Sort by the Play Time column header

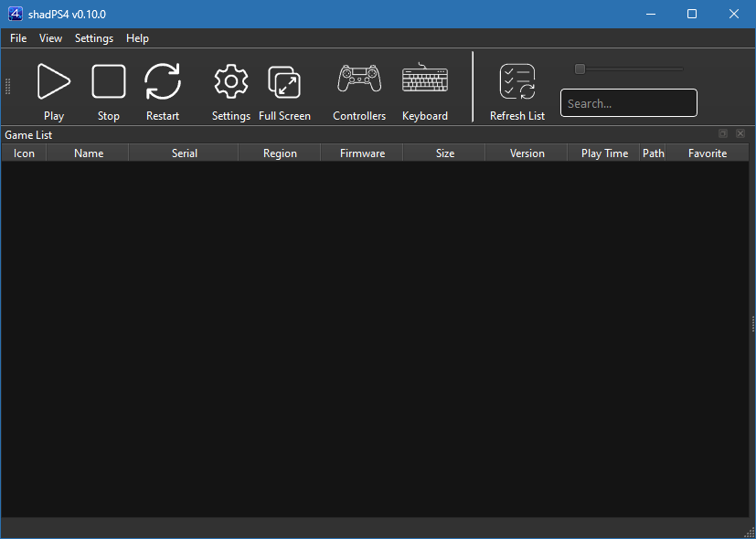coord(604,153)
